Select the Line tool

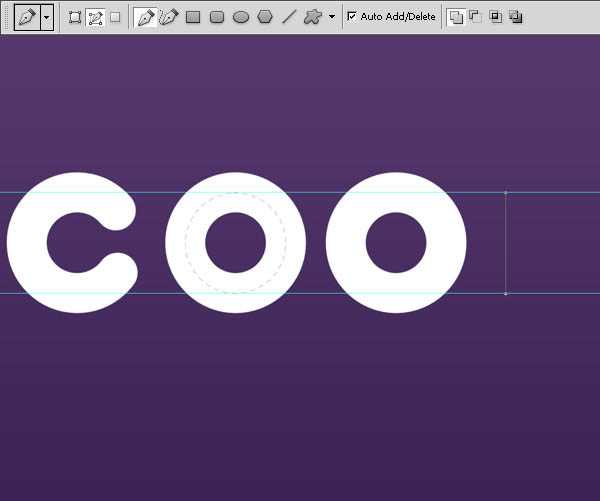289,17
